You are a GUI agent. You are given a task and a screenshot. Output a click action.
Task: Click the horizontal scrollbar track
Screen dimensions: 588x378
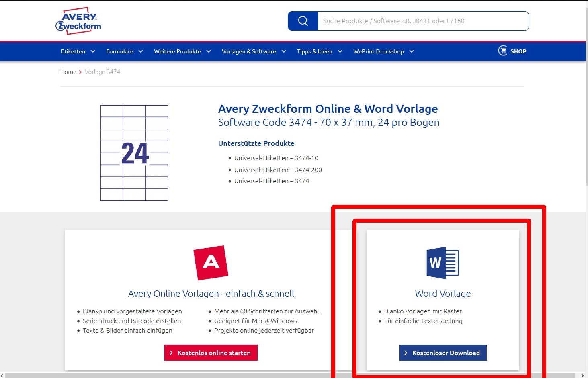tap(291, 376)
